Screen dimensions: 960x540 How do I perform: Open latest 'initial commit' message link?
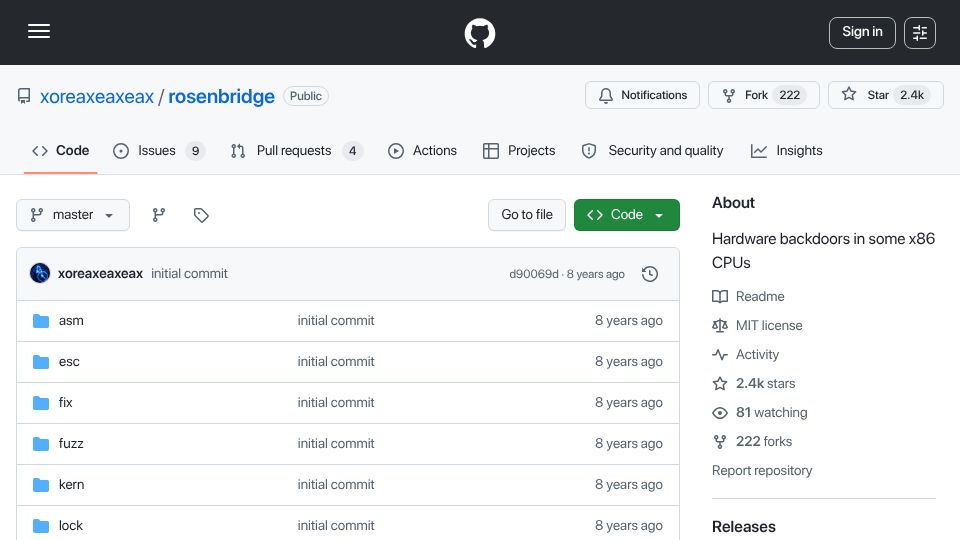pos(189,274)
